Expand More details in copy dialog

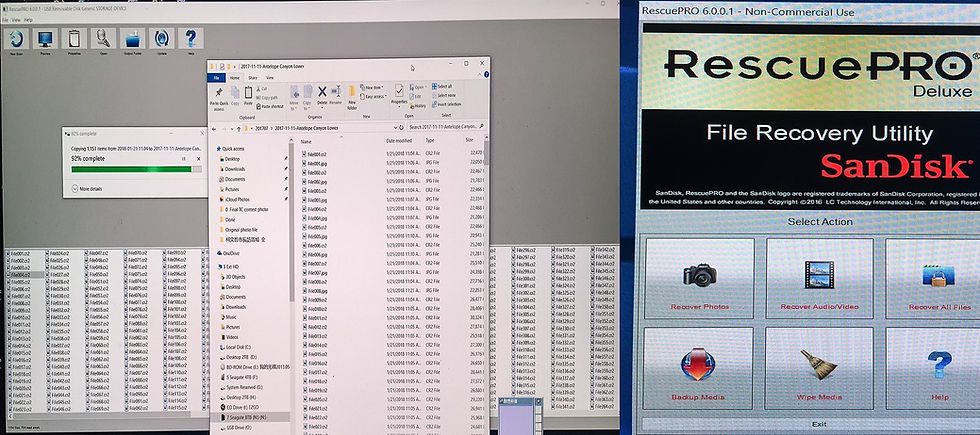[86, 189]
